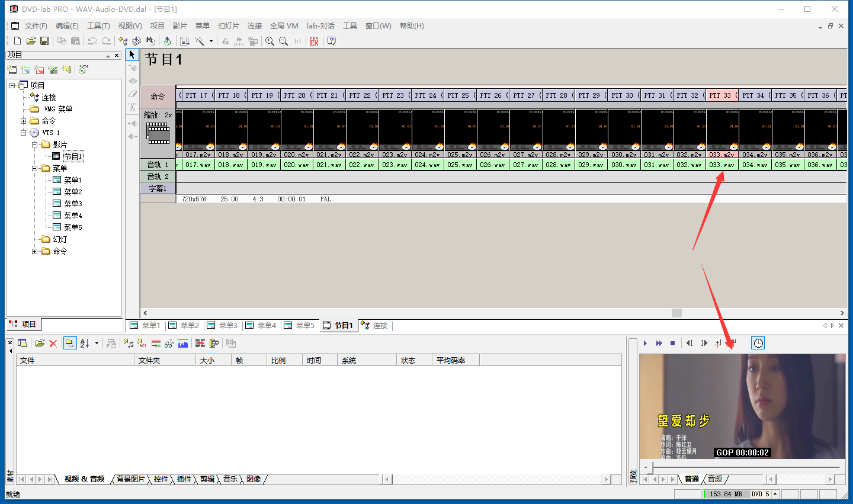Select the VMG 菜单 tree item
Viewport: 853px width, 504px height.
(58, 109)
